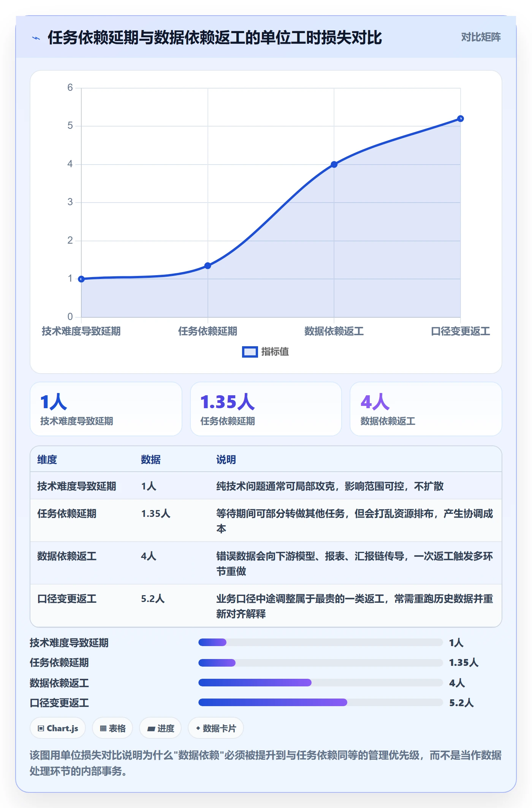This screenshot has height=808, width=532.
Task: Click description starting 业务口径中途调整
Action: pos(355,606)
